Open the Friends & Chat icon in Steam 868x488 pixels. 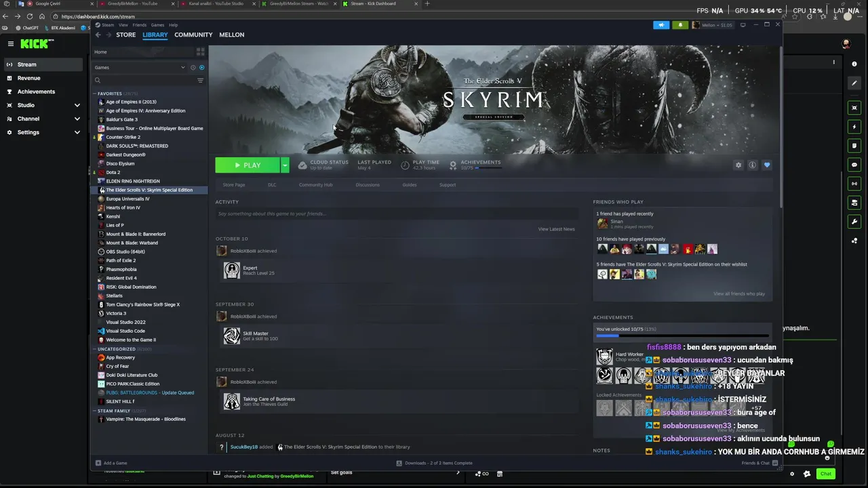click(774, 463)
